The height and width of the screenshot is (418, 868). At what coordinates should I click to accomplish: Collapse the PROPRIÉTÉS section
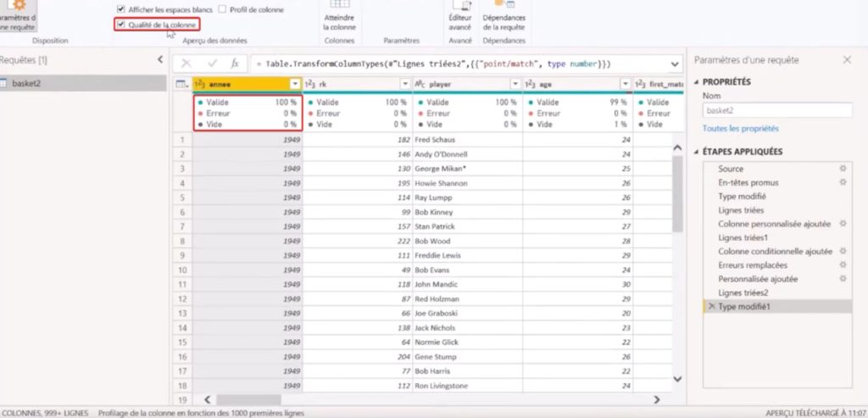click(697, 82)
